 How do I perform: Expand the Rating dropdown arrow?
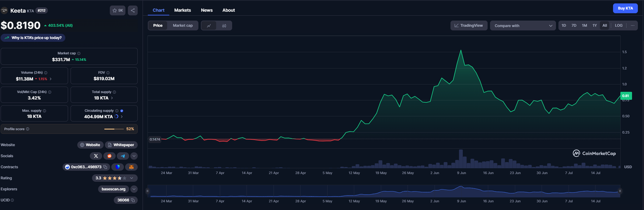point(132,178)
